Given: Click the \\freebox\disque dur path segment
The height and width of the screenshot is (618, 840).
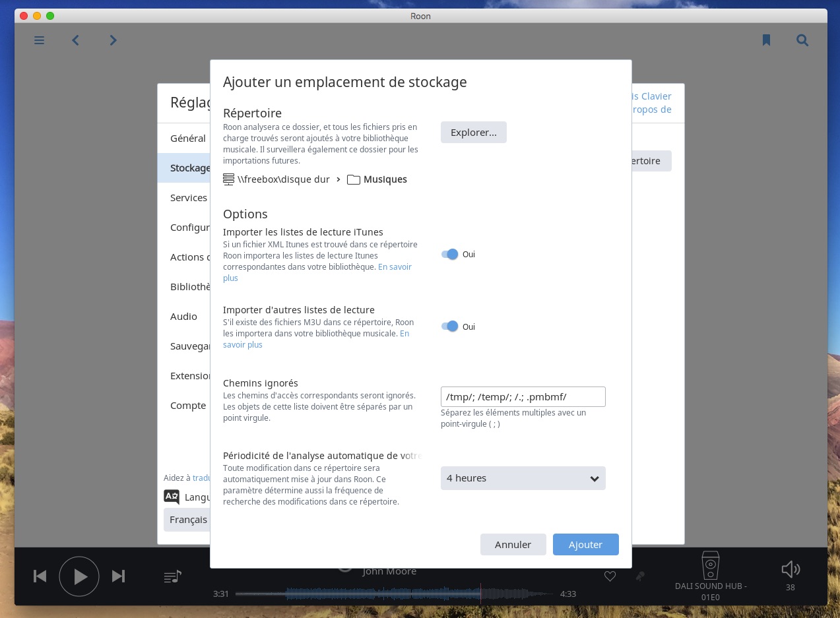Looking at the screenshot, I should point(283,179).
